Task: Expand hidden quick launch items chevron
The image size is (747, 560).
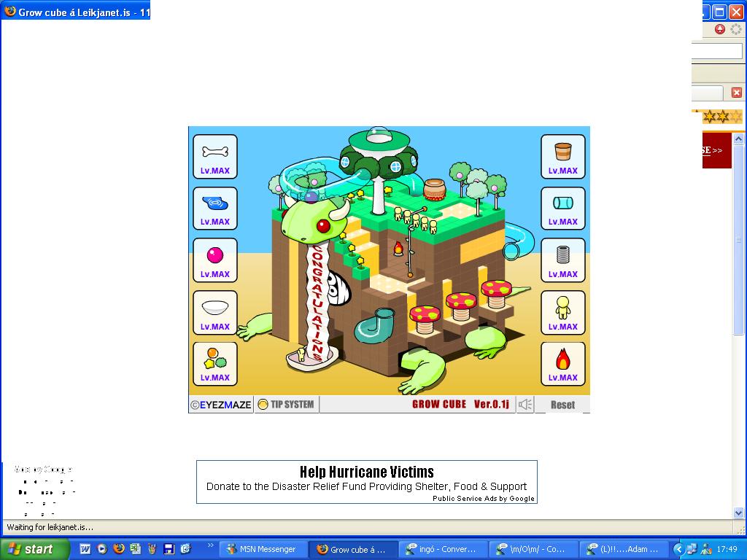Action: pyautogui.click(x=210, y=545)
